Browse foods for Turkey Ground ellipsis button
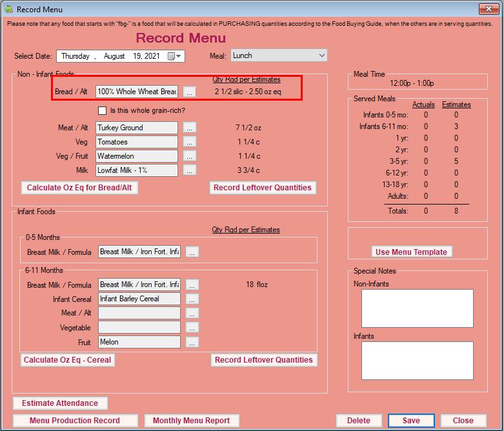Image resolution: width=504 pixels, height=431 pixels. click(189, 128)
